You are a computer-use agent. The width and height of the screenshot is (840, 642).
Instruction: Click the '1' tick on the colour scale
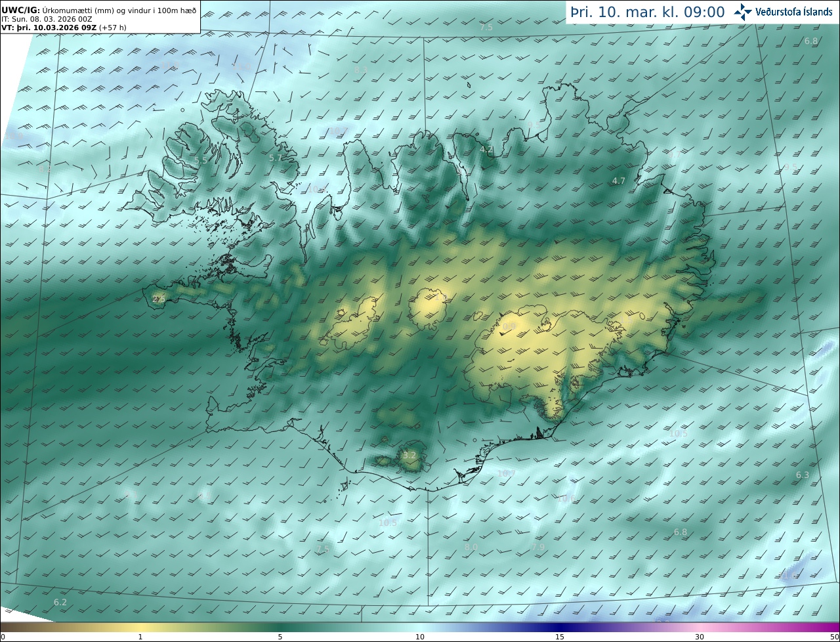(x=140, y=637)
